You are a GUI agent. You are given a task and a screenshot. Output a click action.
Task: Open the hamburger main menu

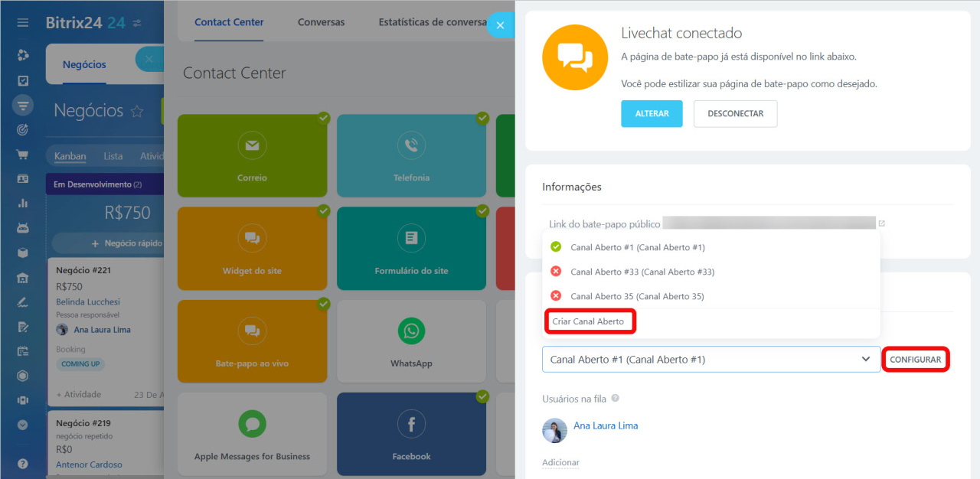coord(23,23)
